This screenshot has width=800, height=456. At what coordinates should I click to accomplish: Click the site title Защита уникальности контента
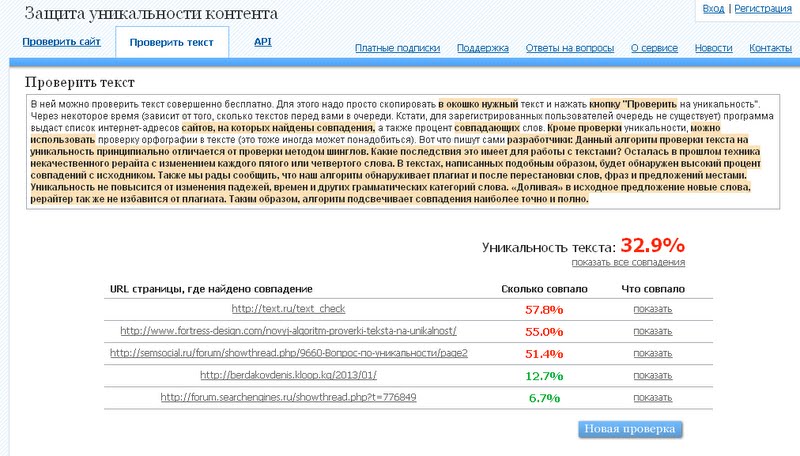tap(151, 13)
